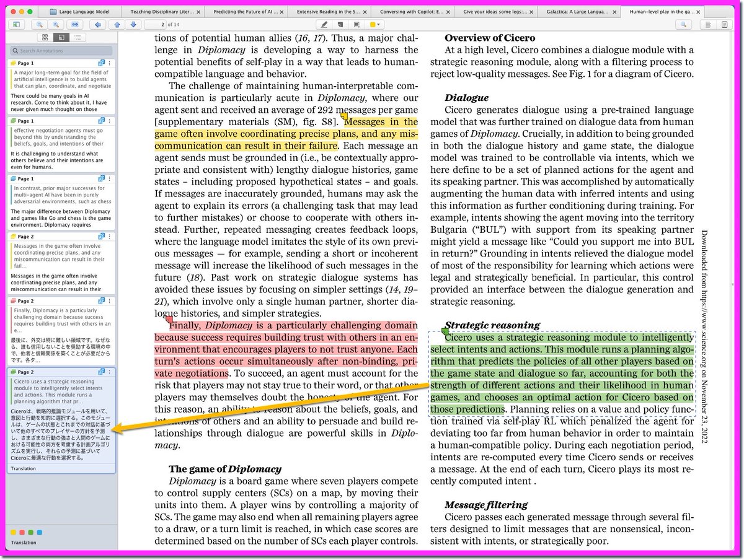Click the zoom out magnifier
This screenshot has width=744, height=560.
pos(40,24)
